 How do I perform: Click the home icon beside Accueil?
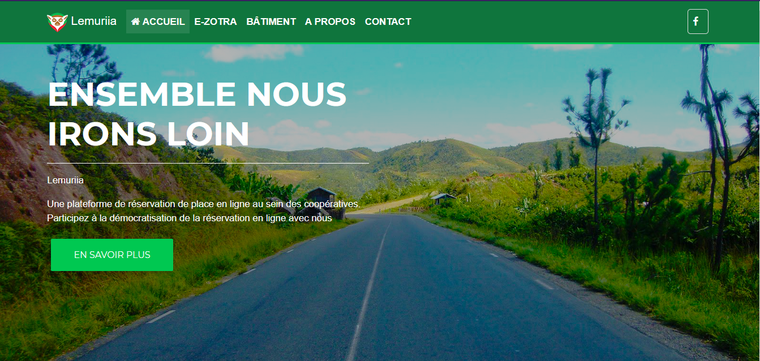click(136, 22)
